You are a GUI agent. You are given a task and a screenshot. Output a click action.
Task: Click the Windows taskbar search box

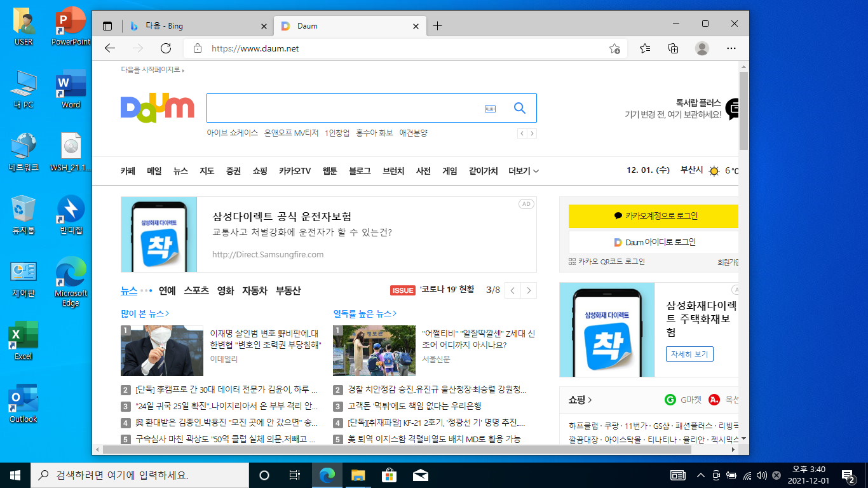[x=140, y=475]
